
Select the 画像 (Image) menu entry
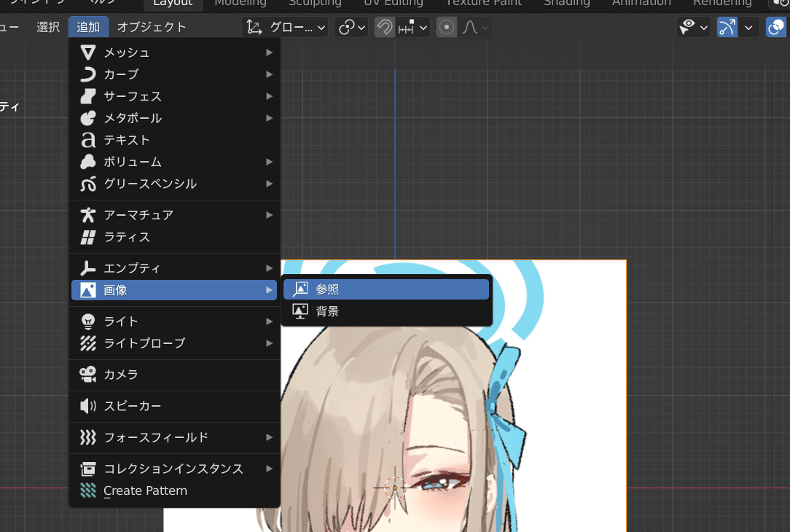[x=174, y=290]
